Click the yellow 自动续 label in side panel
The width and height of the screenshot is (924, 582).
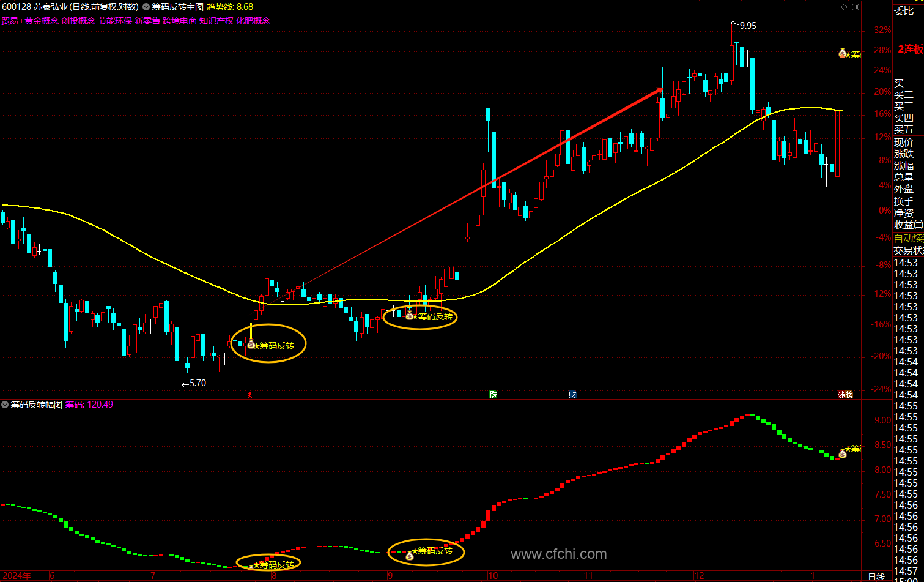point(909,238)
